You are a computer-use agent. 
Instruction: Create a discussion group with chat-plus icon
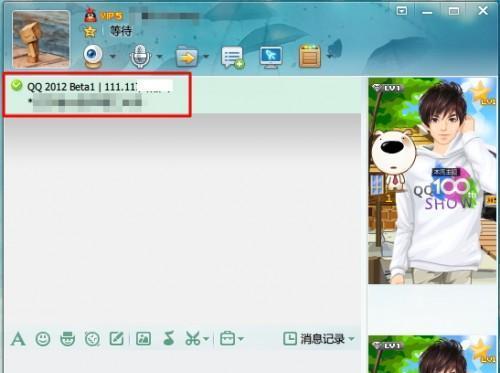pyautogui.click(x=232, y=57)
